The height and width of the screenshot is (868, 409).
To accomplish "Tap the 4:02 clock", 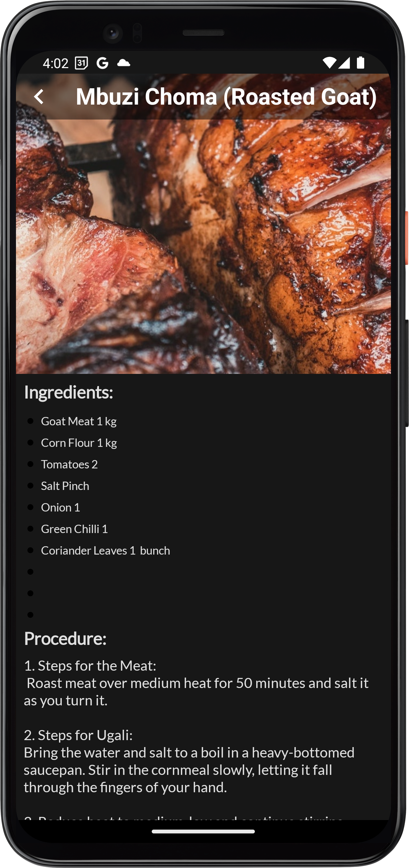I will (x=56, y=64).
